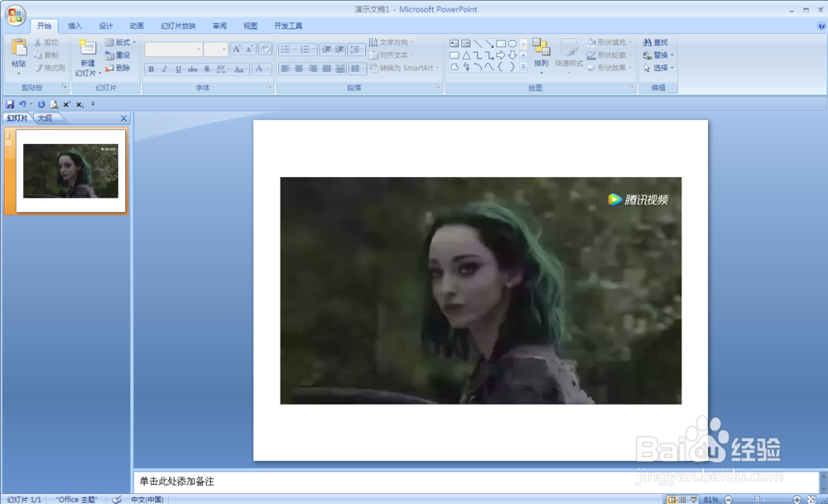
Task: Open the 替换 replace dropdown
Action: [658, 55]
